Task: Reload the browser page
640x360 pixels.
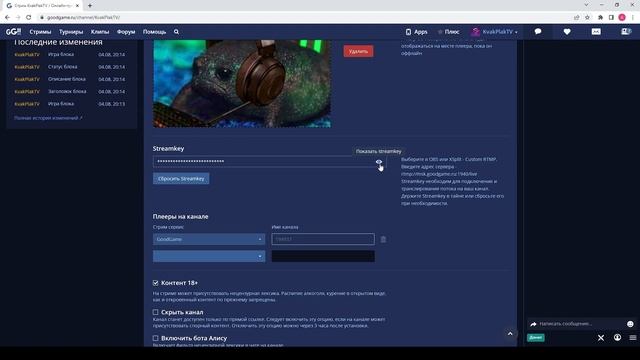Action: [29, 17]
